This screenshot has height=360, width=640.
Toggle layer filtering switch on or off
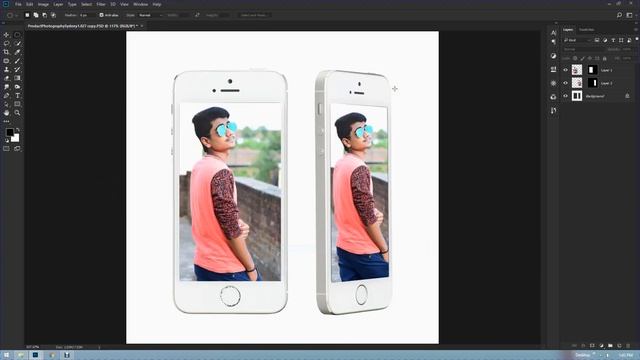click(637, 39)
